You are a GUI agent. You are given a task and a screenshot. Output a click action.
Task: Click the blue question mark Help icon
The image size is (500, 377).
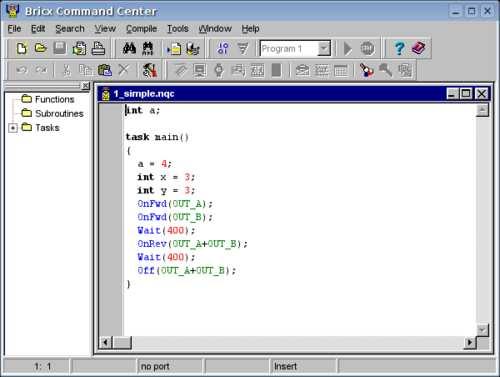tap(399, 49)
